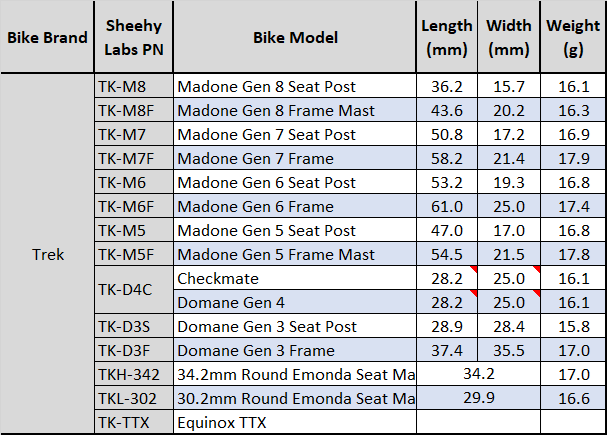Click the merged 29.9 dimension cell

point(479,398)
